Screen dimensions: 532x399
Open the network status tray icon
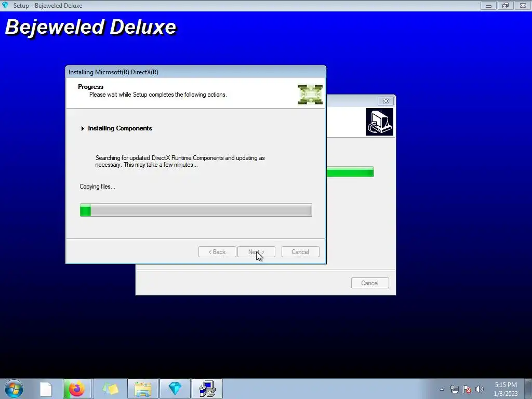click(454, 389)
